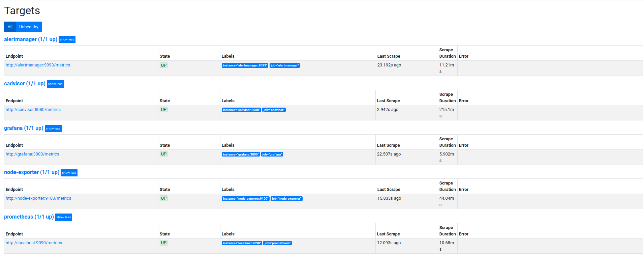This screenshot has width=644, height=254.
Task: Click the 10.68ms scrape duration
Action: click(447, 246)
